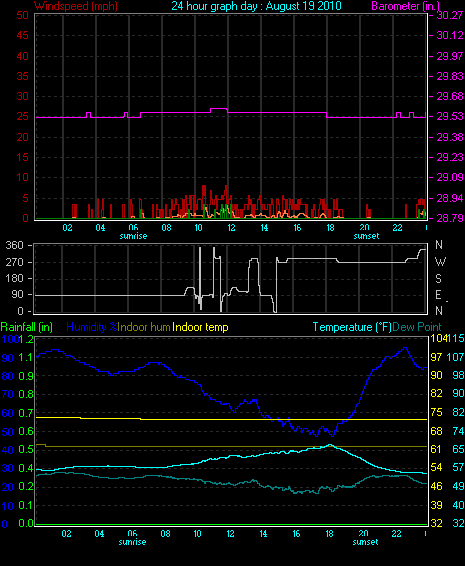Click the "sunrise" label under the windspeed graph
This screenshot has width=465, height=566.
click(x=133, y=236)
